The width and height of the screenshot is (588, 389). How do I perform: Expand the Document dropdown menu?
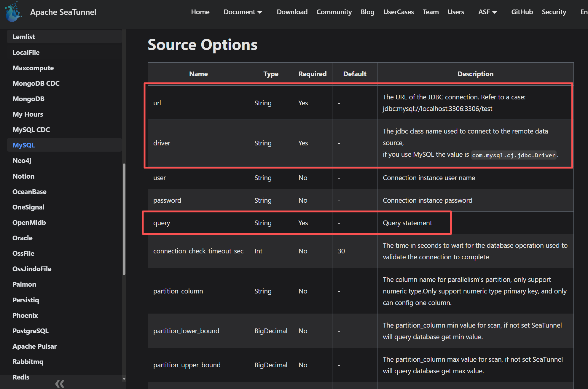click(x=243, y=12)
